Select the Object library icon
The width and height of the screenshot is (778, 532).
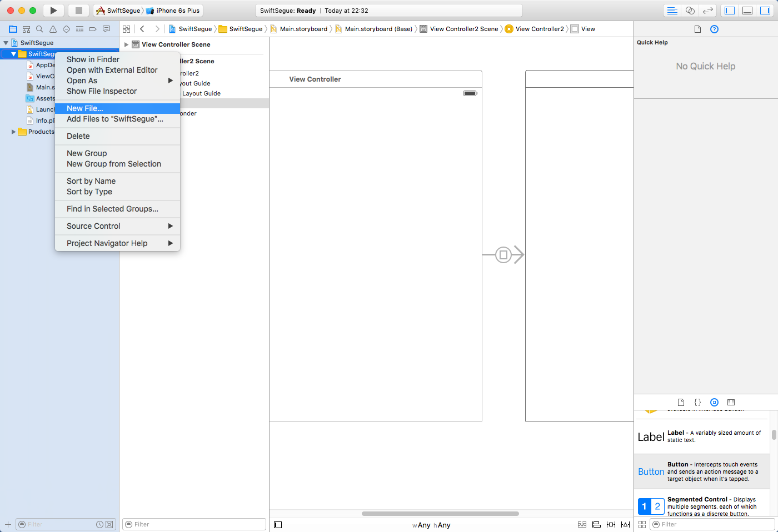714,402
